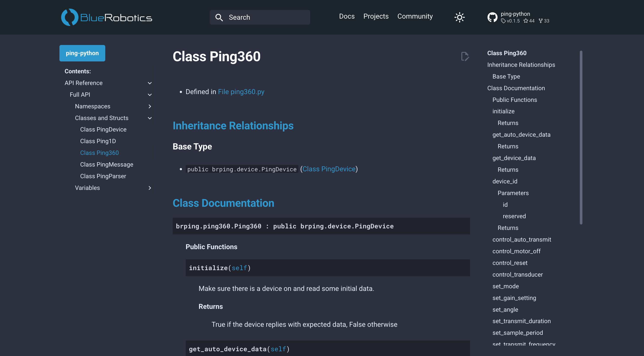Click the 44 stars count
The width and height of the screenshot is (644, 356).
click(x=529, y=21)
